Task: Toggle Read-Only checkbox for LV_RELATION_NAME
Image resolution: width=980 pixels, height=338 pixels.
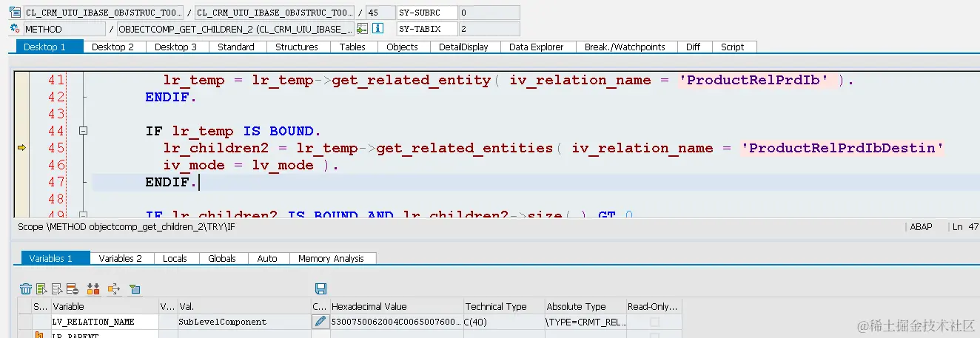Action: tap(654, 322)
